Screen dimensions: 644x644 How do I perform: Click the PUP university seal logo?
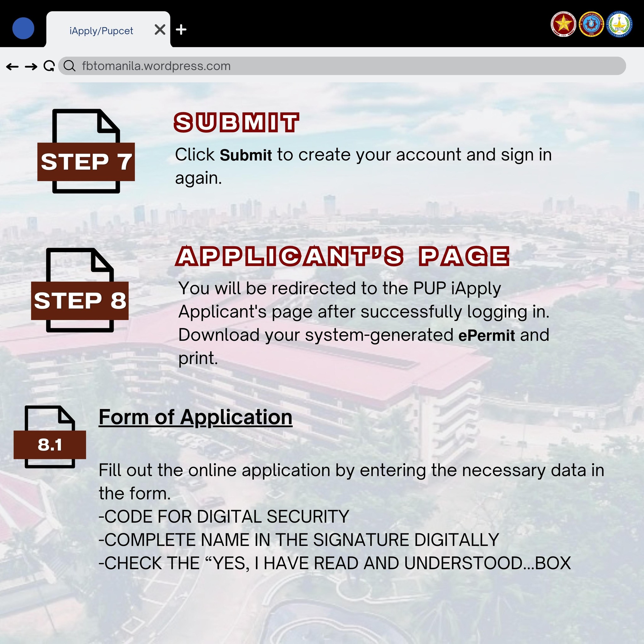click(x=563, y=24)
